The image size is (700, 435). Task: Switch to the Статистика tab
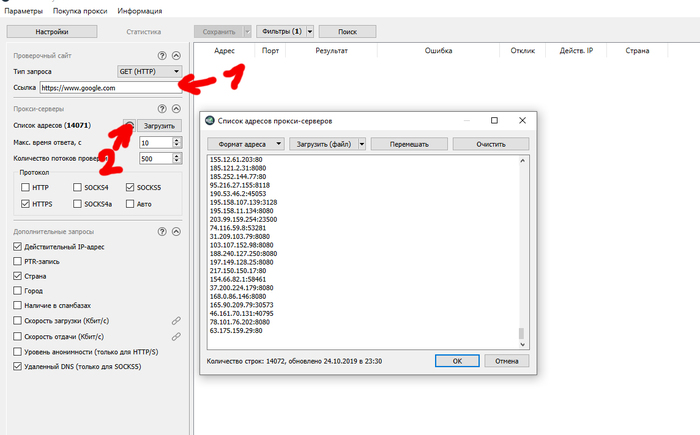pos(143,32)
